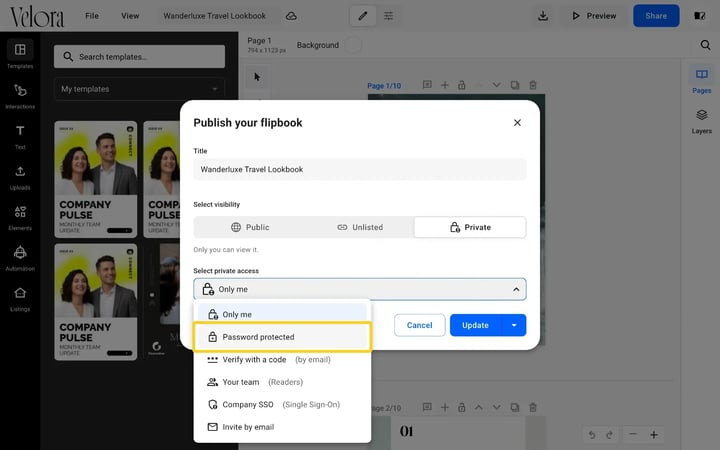The height and width of the screenshot is (450, 720).
Task: Click the download icon in top bar
Action: coord(543,16)
